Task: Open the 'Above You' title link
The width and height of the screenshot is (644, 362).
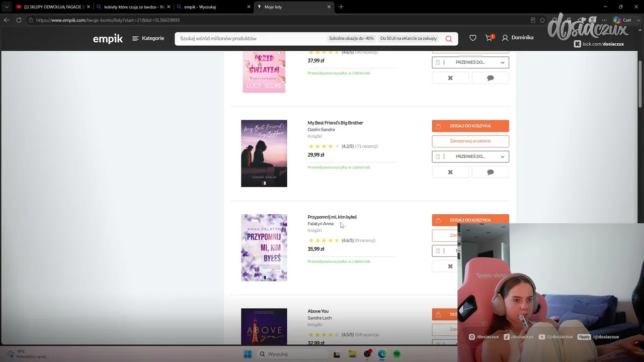Action: pos(318,311)
